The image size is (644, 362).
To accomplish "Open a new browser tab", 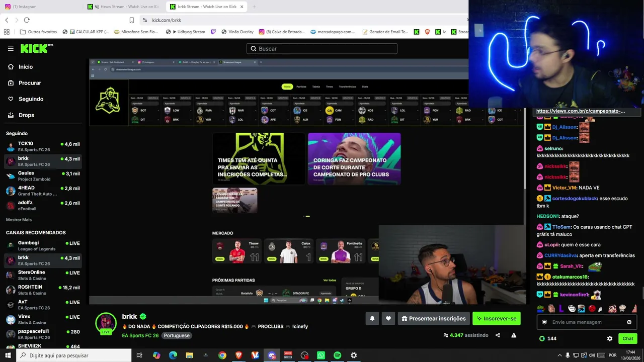I will [x=254, y=7].
